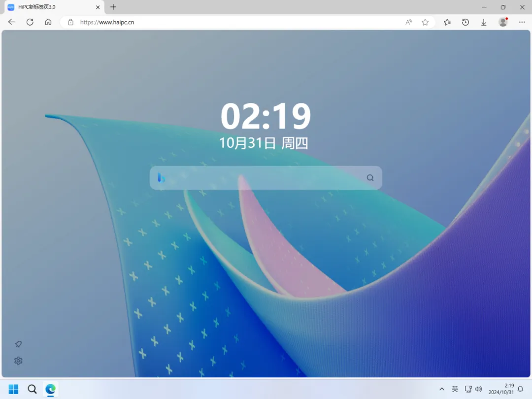Open network status tray icon
The height and width of the screenshot is (399, 532).
[468, 389]
